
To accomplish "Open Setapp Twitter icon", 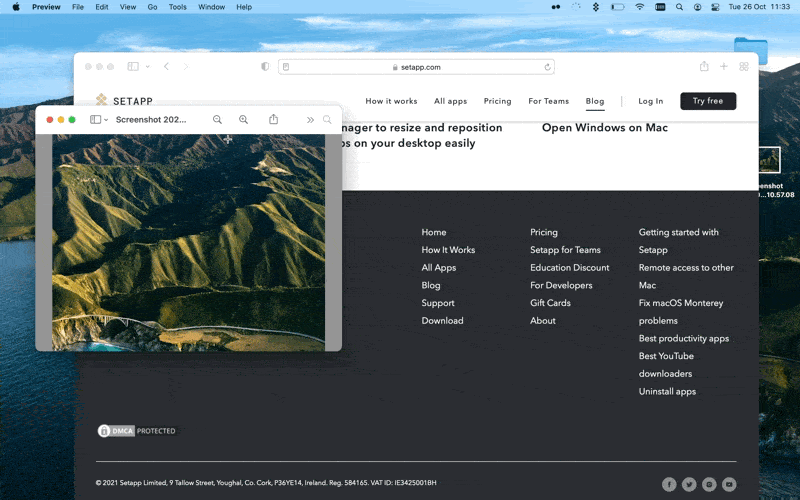I will coord(689,484).
